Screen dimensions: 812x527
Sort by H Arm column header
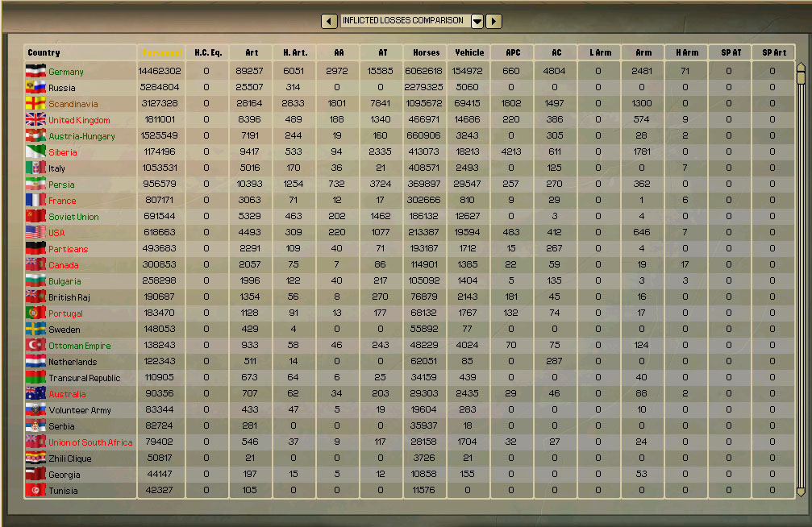pyautogui.click(x=687, y=53)
